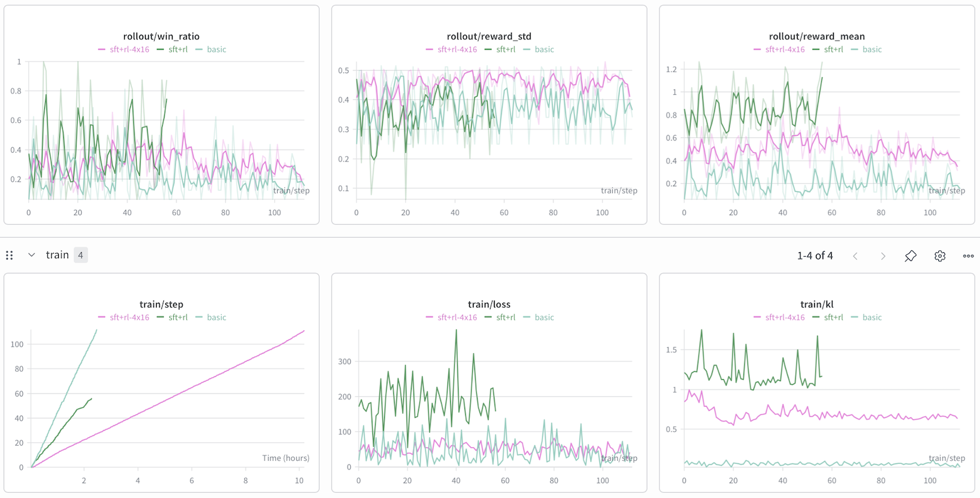Screen dimensions: 980x498
Task: Click the train section drag handle
Action: click(x=9, y=255)
